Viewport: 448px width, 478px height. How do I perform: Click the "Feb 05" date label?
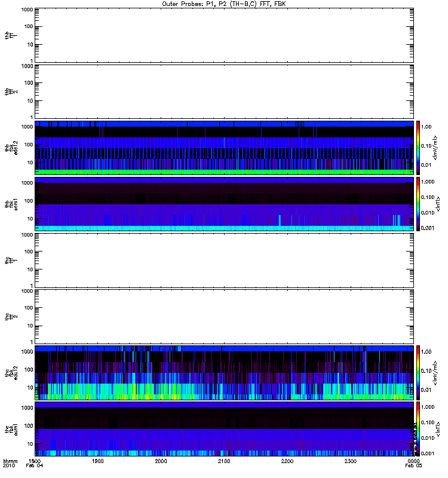coord(413,465)
